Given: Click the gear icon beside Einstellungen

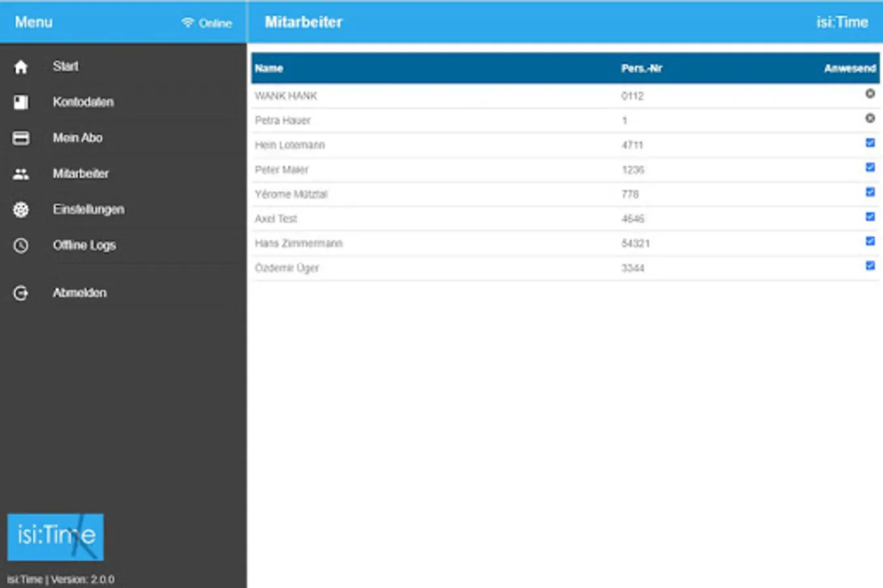Looking at the screenshot, I should tap(21, 210).
